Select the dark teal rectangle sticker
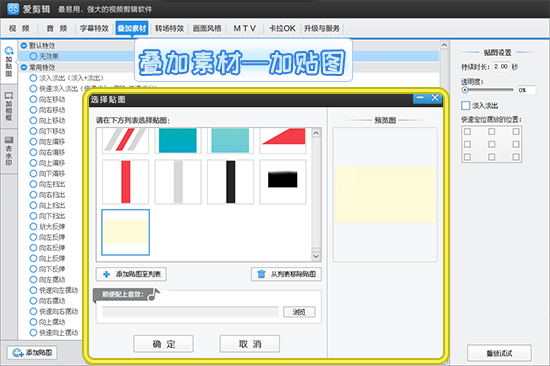This screenshot has height=366, width=550. pyautogui.click(x=178, y=140)
